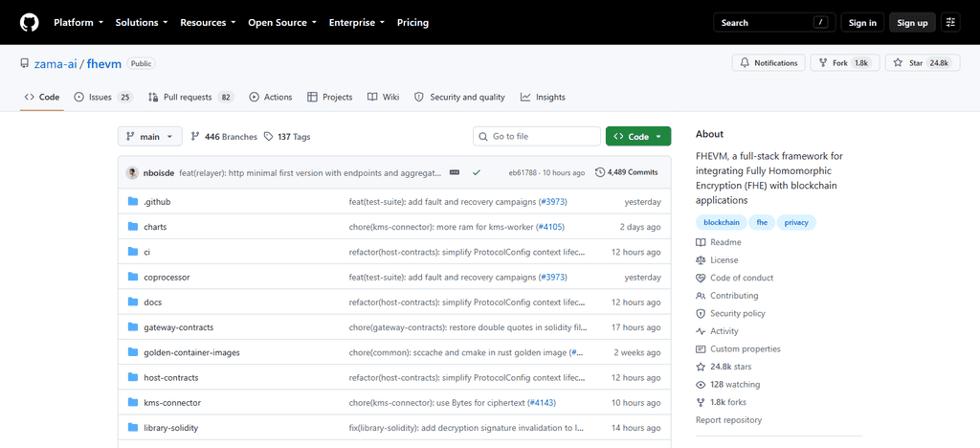The height and width of the screenshot is (448, 980).
Task: Open pull request #4105 link
Action: [551, 227]
